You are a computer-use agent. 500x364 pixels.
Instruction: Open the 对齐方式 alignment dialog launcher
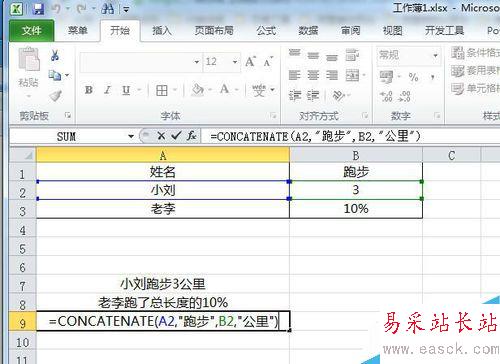(x=365, y=116)
